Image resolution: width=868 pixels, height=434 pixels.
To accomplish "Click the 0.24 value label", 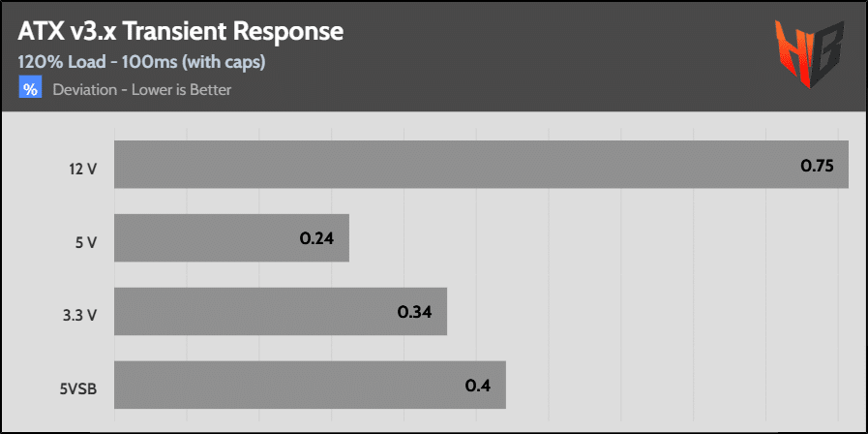I will coord(317,238).
